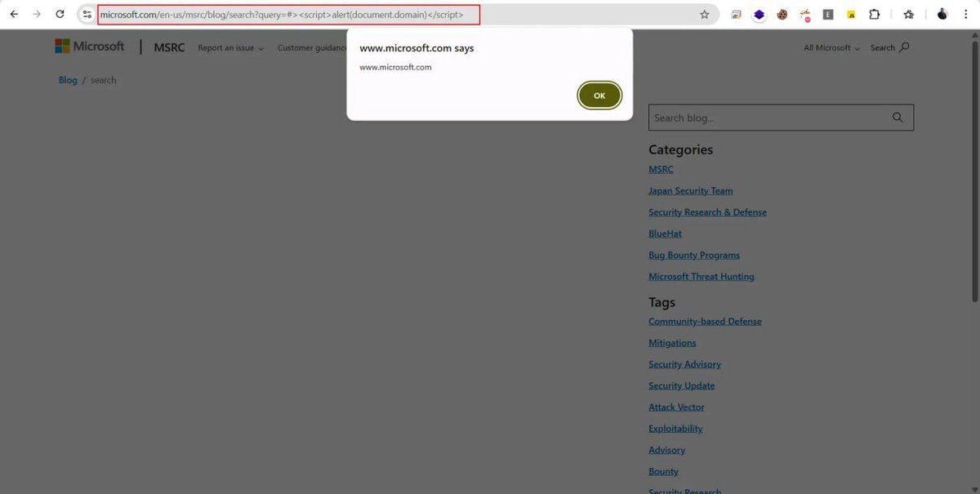Bookmark this page with star icon
The image size is (980, 494).
pos(704,14)
